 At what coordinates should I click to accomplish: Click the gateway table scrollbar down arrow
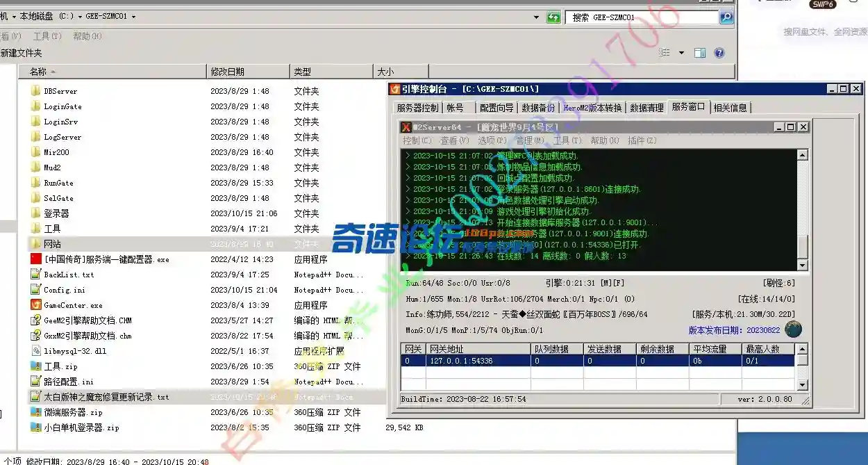tap(802, 385)
